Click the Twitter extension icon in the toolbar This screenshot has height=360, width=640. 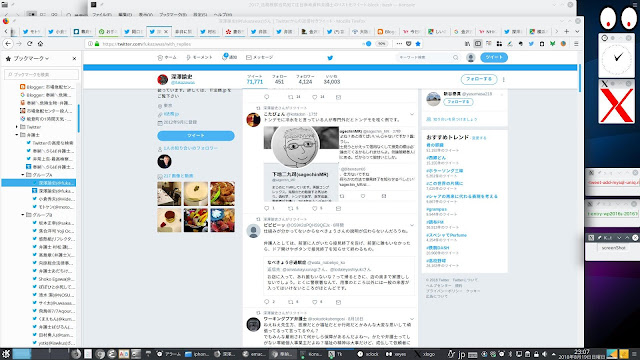pyautogui.click(x=531, y=44)
